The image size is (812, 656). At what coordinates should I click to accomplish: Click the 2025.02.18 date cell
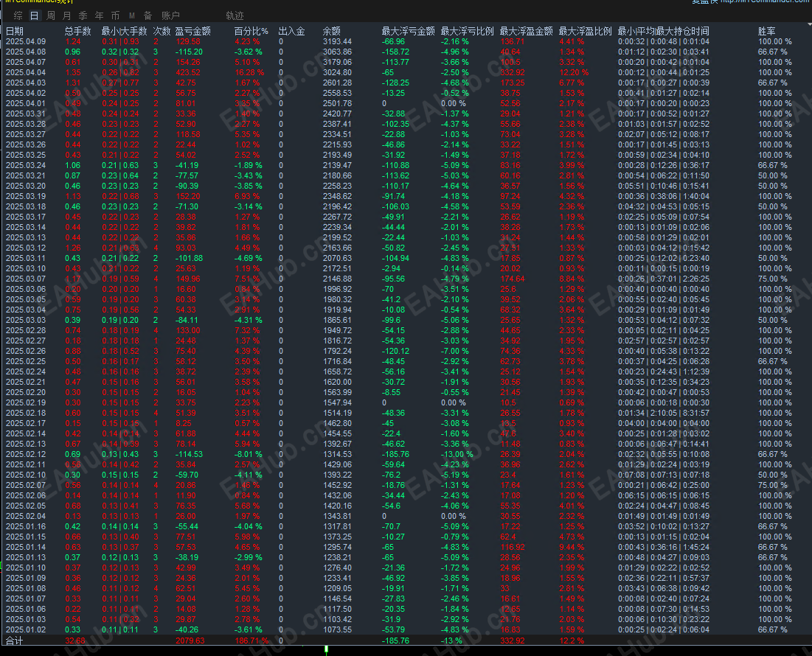pos(25,413)
